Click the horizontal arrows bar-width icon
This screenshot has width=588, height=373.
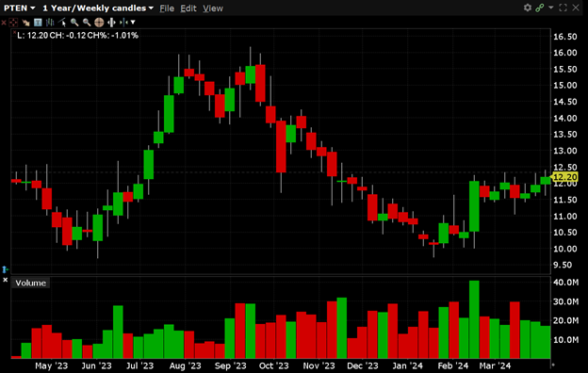click(x=111, y=23)
